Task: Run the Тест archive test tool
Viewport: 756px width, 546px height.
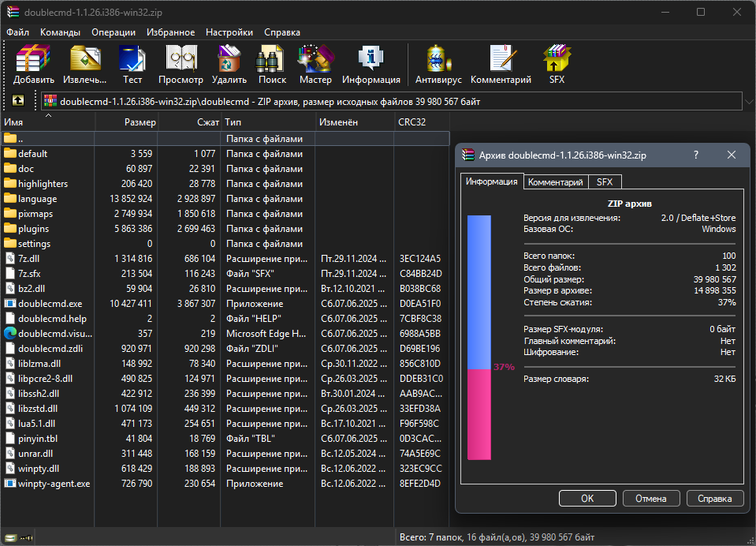Action: click(x=132, y=58)
